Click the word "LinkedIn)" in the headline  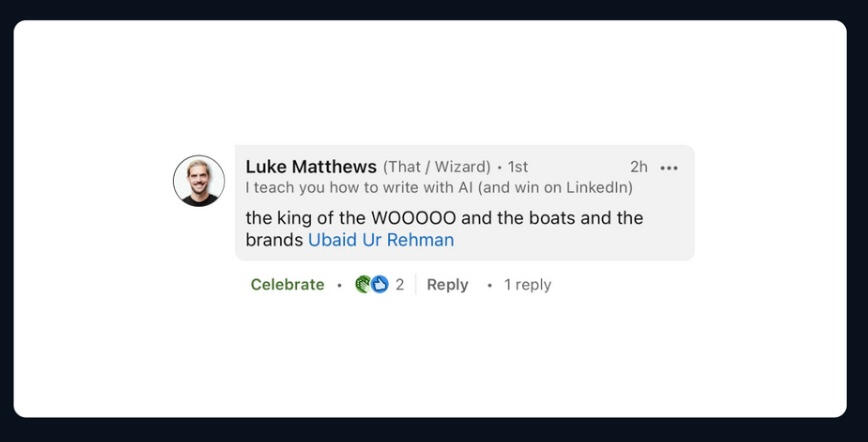pos(599,187)
